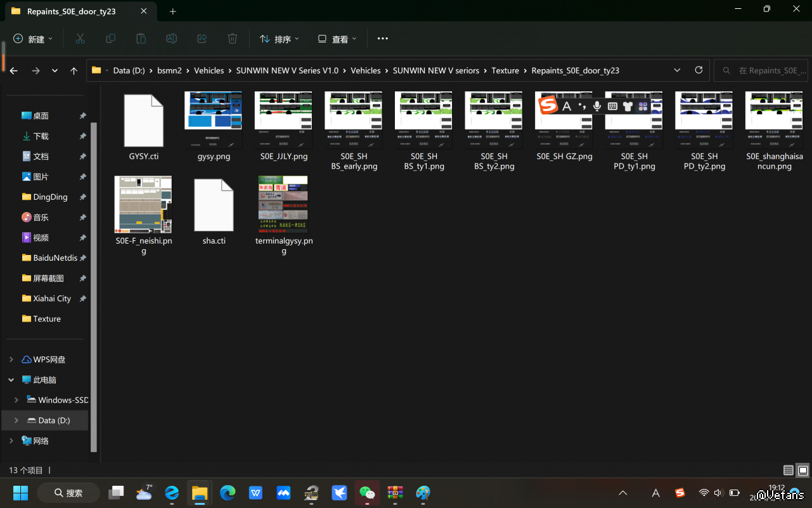Click the Copy icon in toolbar
This screenshot has width=812, height=508.
(110, 39)
